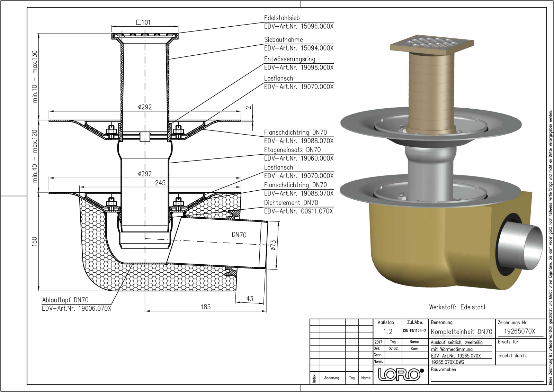
Task: Select the 1:2 scale value
Action: point(387,332)
